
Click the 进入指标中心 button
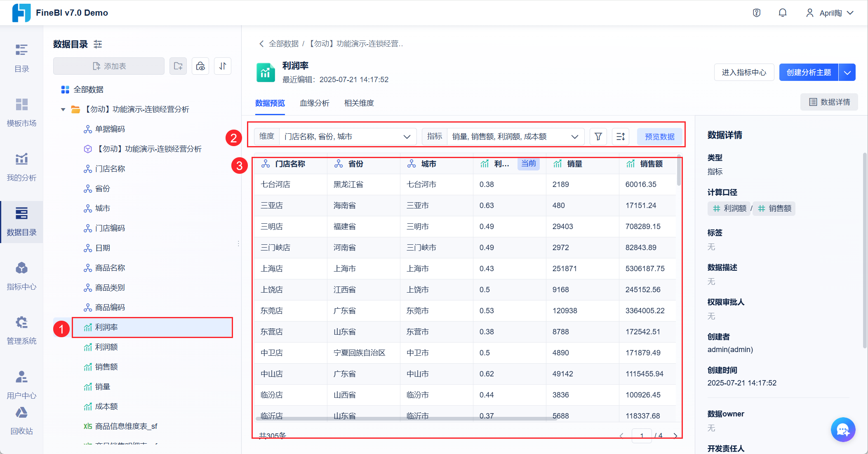click(743, 73)
